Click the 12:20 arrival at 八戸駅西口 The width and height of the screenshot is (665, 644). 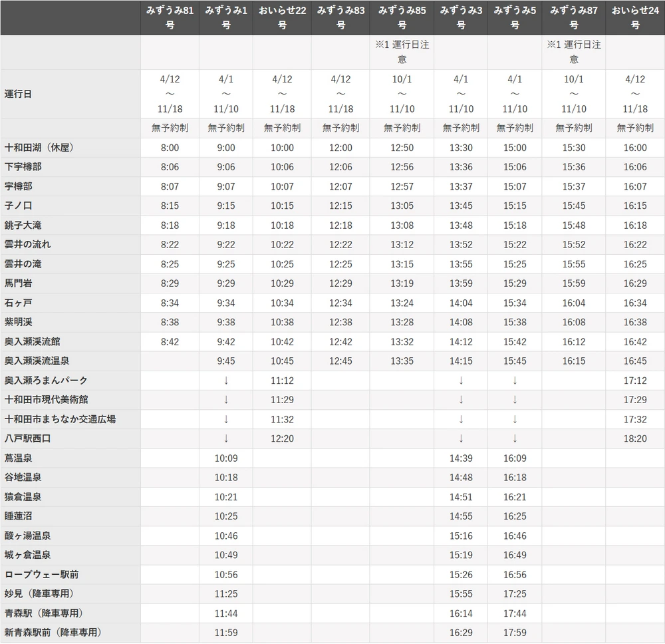click(282, 438)
